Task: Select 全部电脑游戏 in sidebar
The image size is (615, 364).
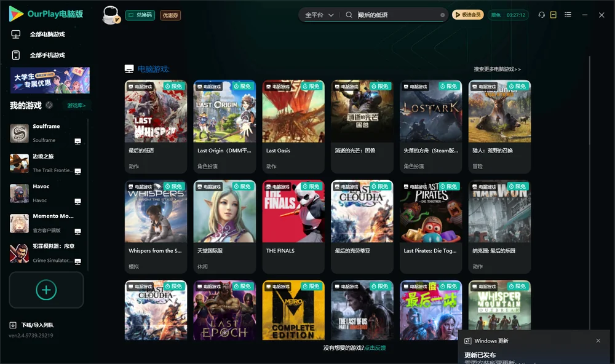Action: (47, 34)
